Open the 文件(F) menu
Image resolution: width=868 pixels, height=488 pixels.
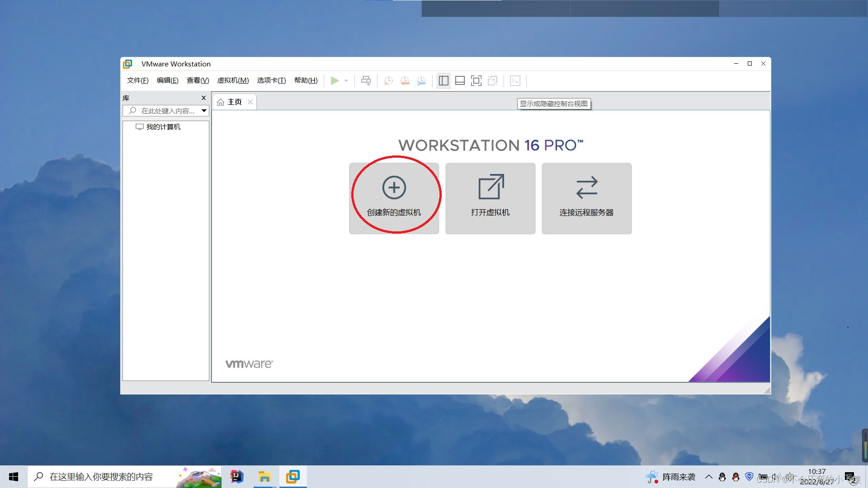[137, 80]
